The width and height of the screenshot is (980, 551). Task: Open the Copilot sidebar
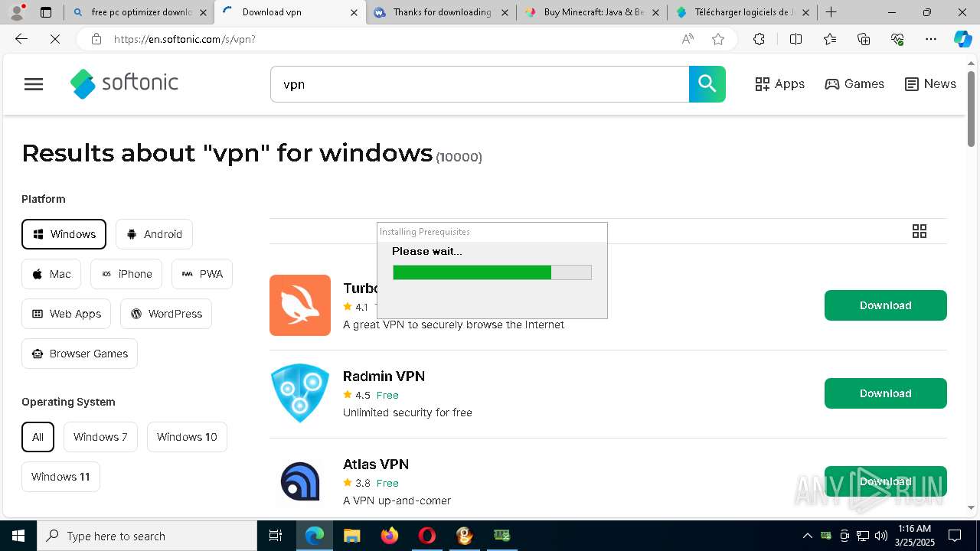962,39
